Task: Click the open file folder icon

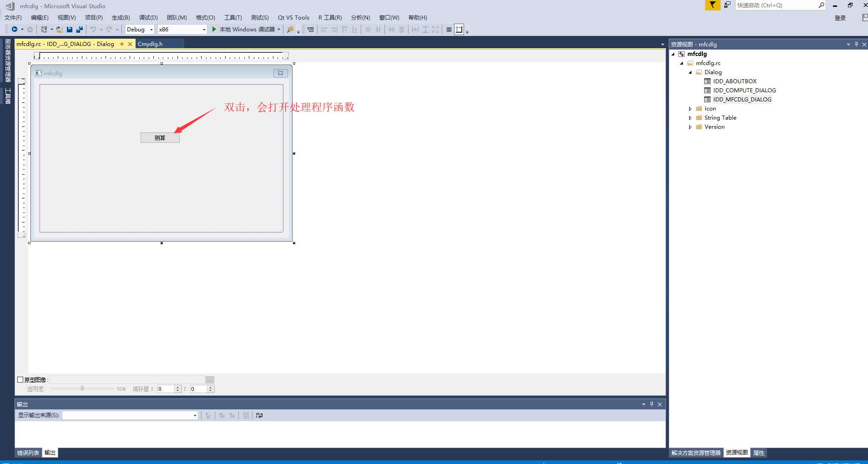Action: (60, 30)
